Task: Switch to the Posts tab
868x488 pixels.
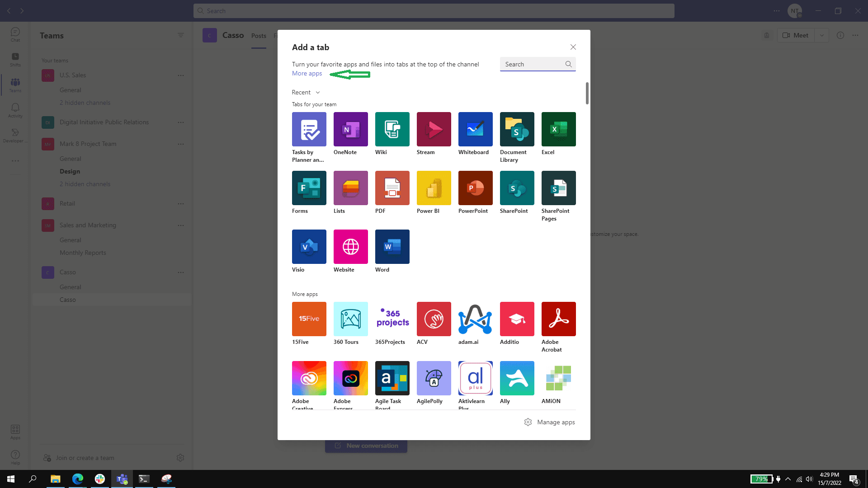Action: 259,36
